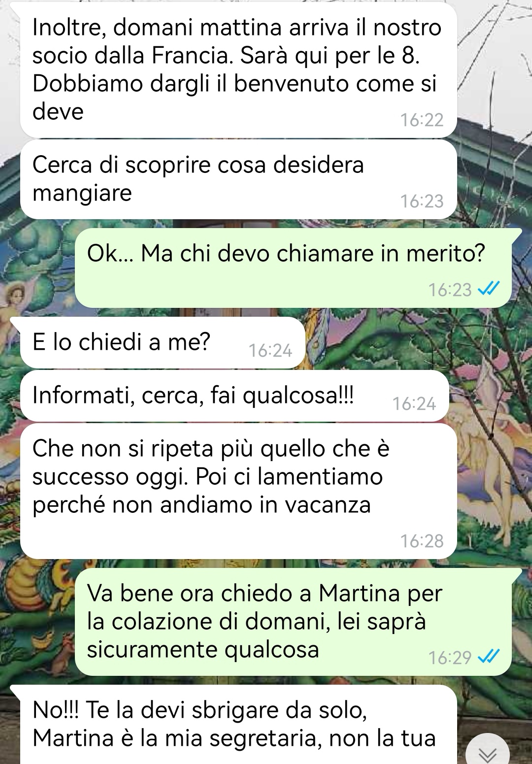Click the 16:22 timestamp

tap(422, 120)
